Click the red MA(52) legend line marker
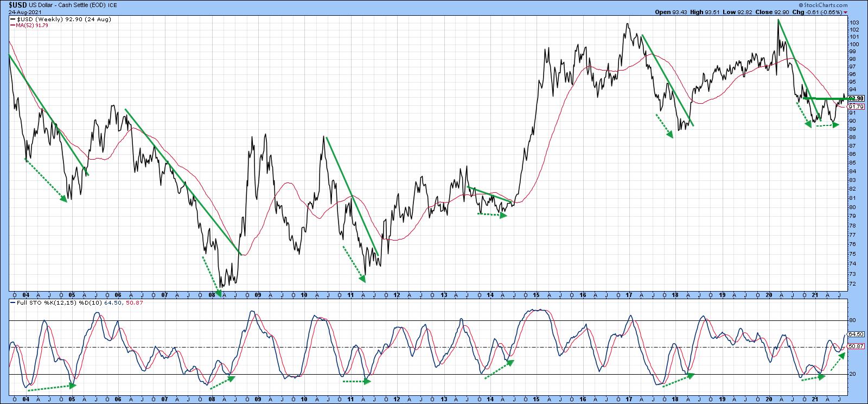This screenshot has height=404, width=868. [x=12, y=25]
